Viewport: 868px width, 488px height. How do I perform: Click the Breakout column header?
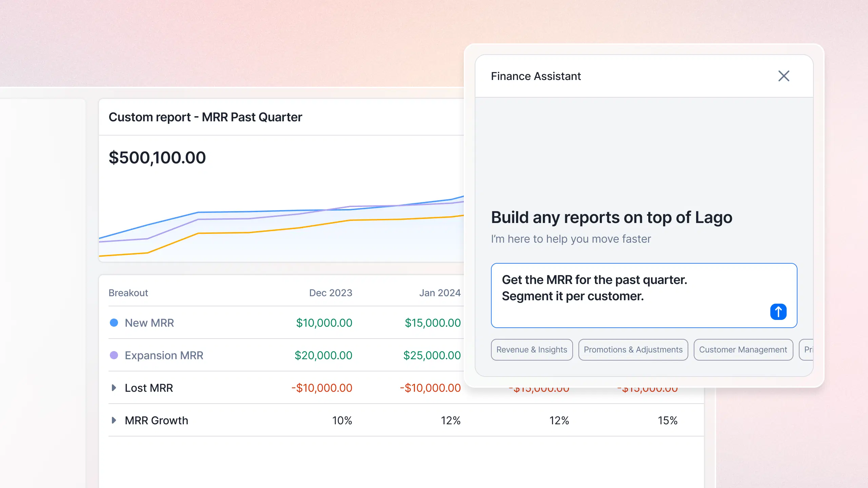click(x=128, y=293)
